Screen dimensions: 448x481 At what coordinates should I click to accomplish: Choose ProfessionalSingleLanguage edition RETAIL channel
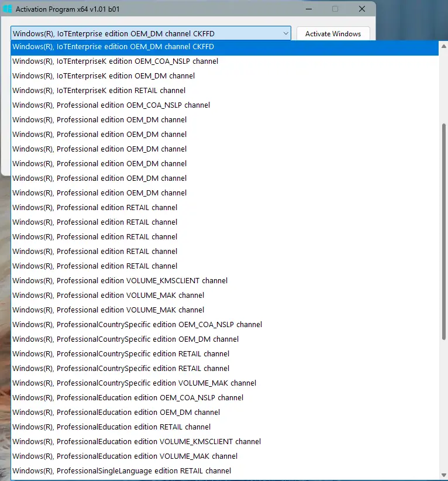(x=225, y=471)
